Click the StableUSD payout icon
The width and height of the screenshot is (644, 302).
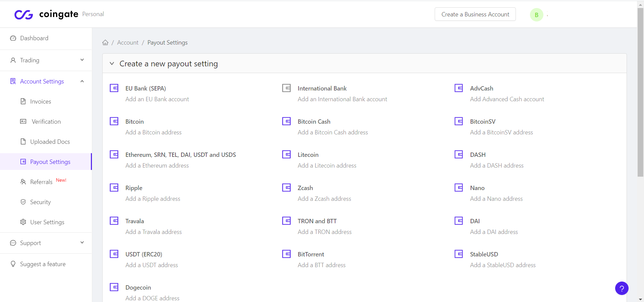tap(459, 254)
